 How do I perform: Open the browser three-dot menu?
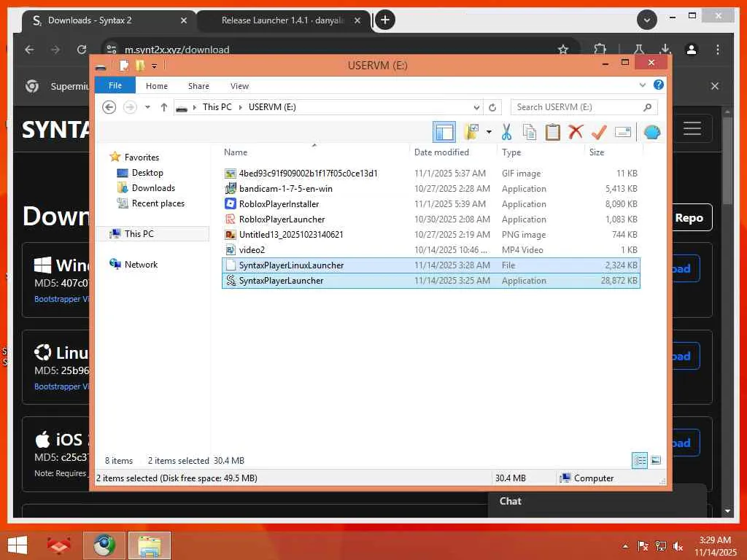click(x=718, y=50)
